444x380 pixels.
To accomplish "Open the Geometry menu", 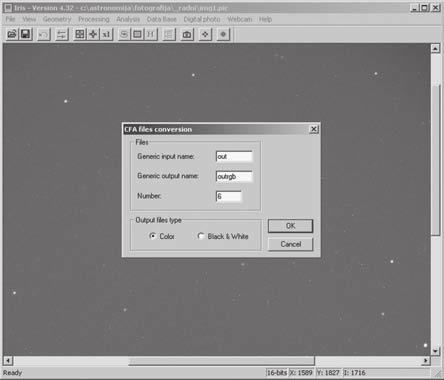I will (57, 19).
